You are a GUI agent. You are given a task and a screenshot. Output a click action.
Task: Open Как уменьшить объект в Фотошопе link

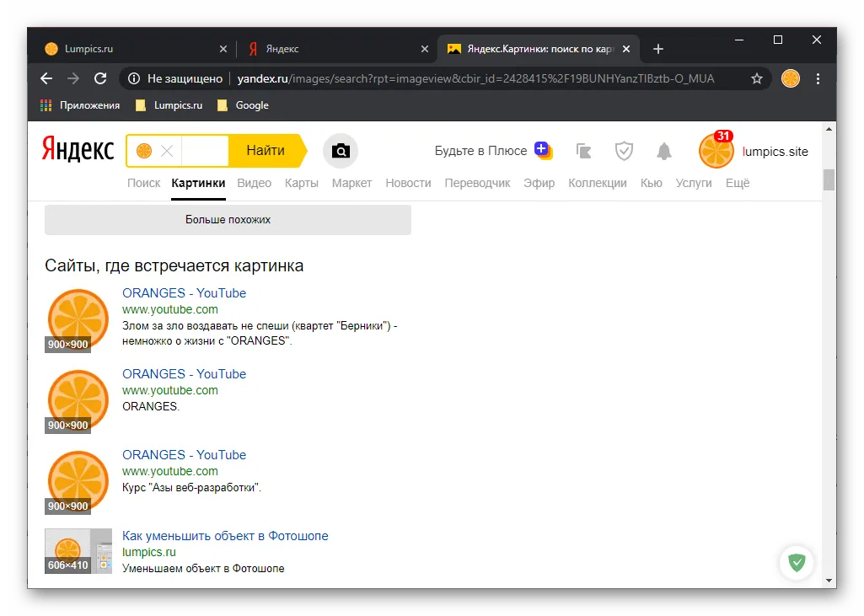[225, 536]
